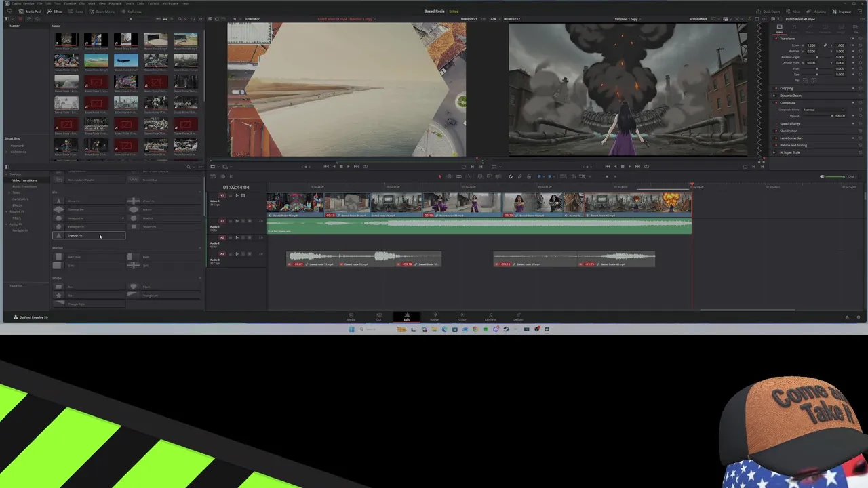Select the Video tab in Inspector
The image size is (868, 488).
coord(779,28)
